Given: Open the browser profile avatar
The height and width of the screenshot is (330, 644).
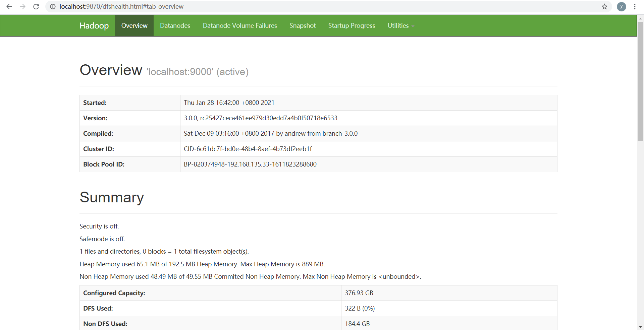Looking at the screenshot, I should point(622,6).
